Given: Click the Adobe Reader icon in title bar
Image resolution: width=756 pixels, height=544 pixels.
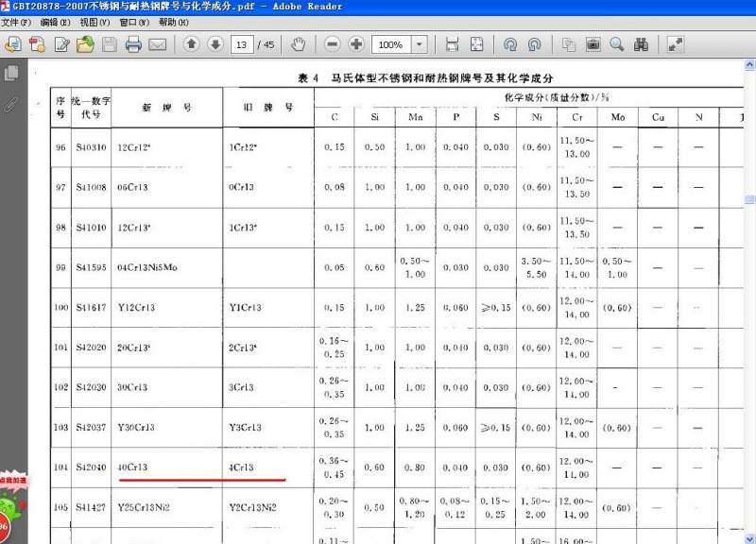Looking at the screenshot, I should (5, 6).
